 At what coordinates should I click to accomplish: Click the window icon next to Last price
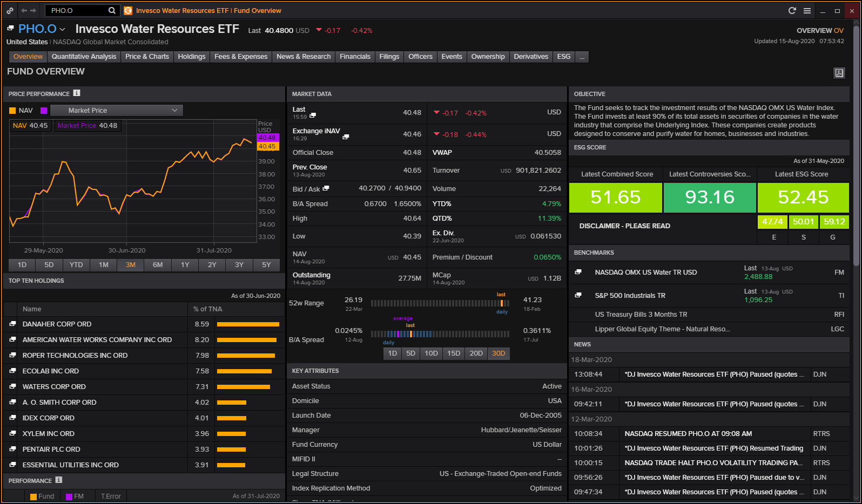313,115
